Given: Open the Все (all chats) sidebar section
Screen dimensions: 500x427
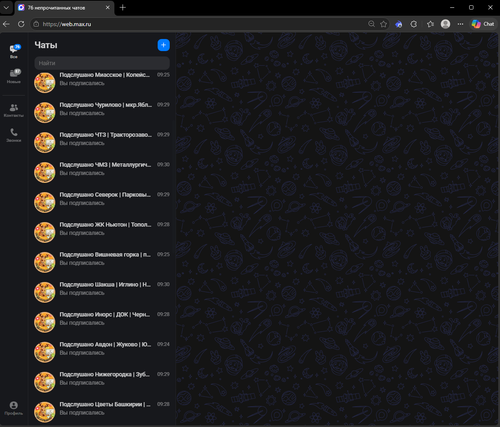Looking at the screenshot, I should (14, 51).
